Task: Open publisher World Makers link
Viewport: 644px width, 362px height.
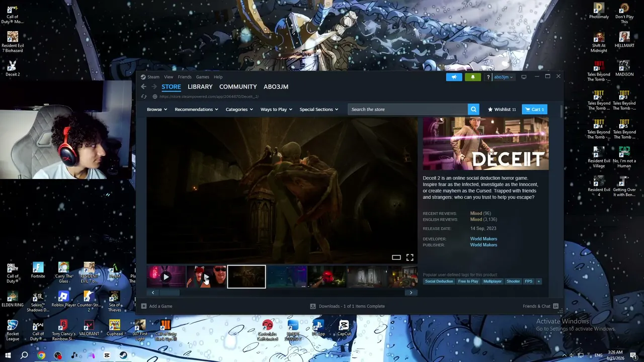Action: click(x=484, y=245)
